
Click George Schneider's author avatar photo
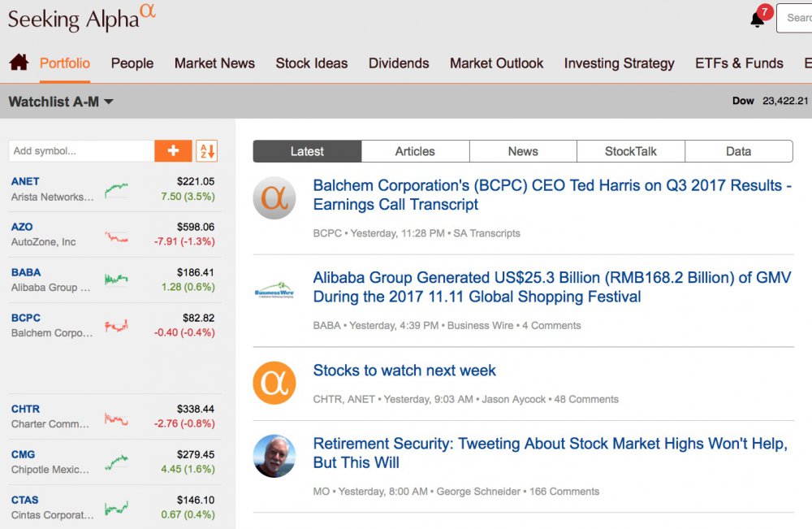(274, 456)
